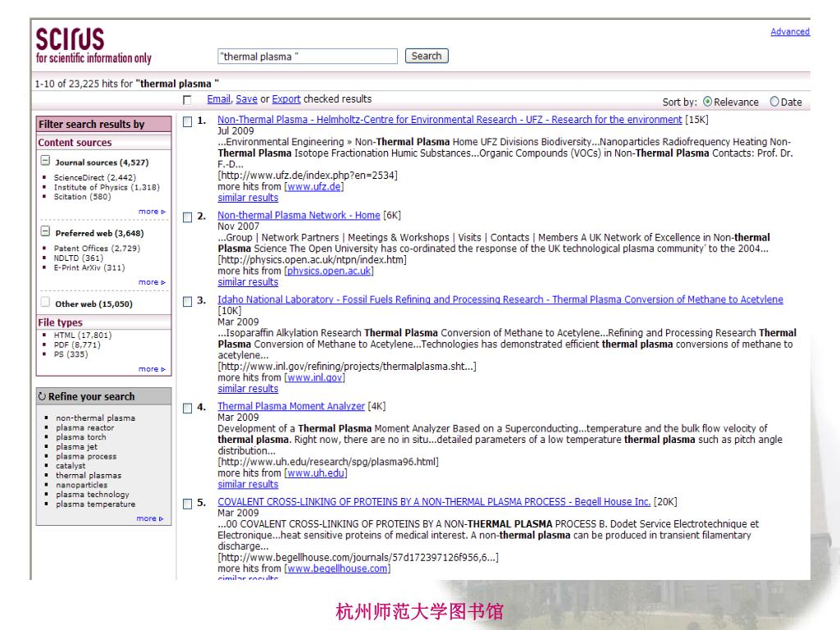The width and height of the screenshot is (840, 630).
Task: Click the Search button
Action: click(427, 56)
